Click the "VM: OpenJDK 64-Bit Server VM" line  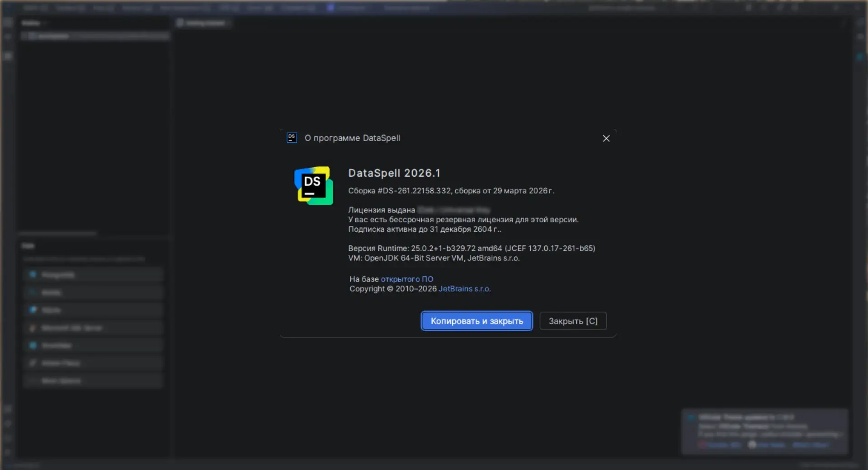tap(434, 258)
